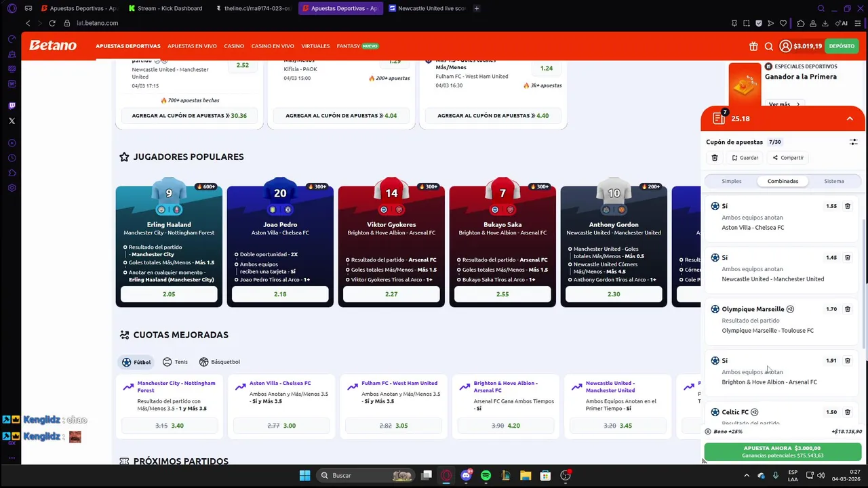Open Casino menu item

[x=234, y=46]
